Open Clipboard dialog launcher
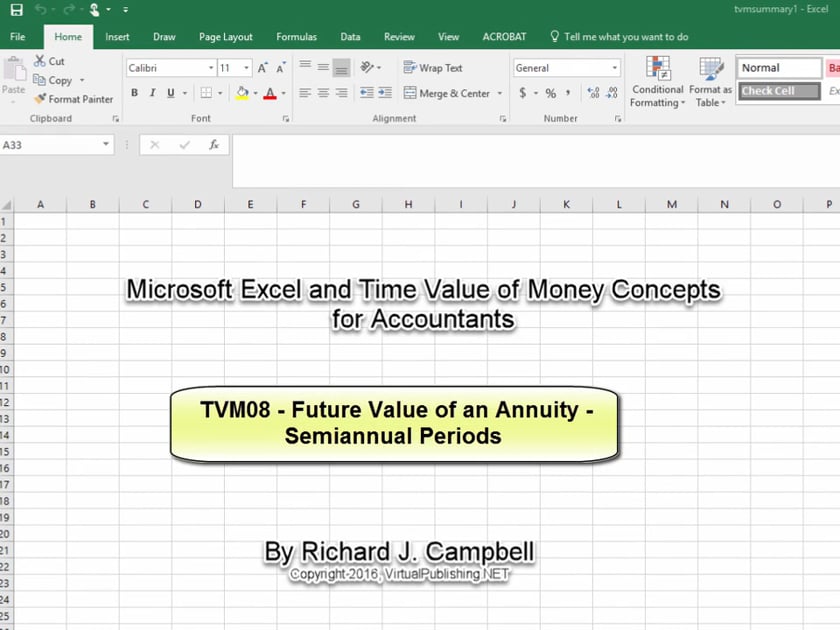840x630 pixels. pyautogui.click(x=115, y=119)
